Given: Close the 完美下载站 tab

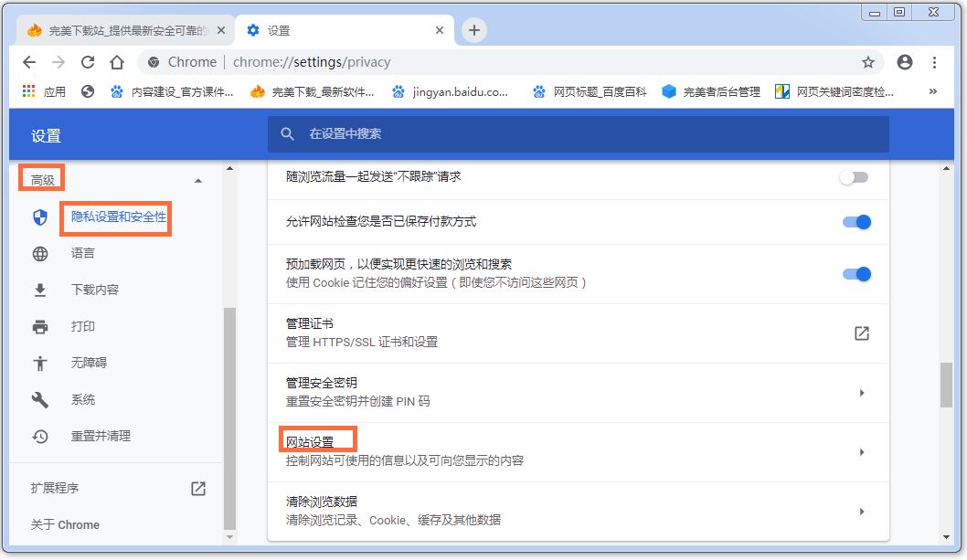Looking at the screenshot, I should point(221,30).
